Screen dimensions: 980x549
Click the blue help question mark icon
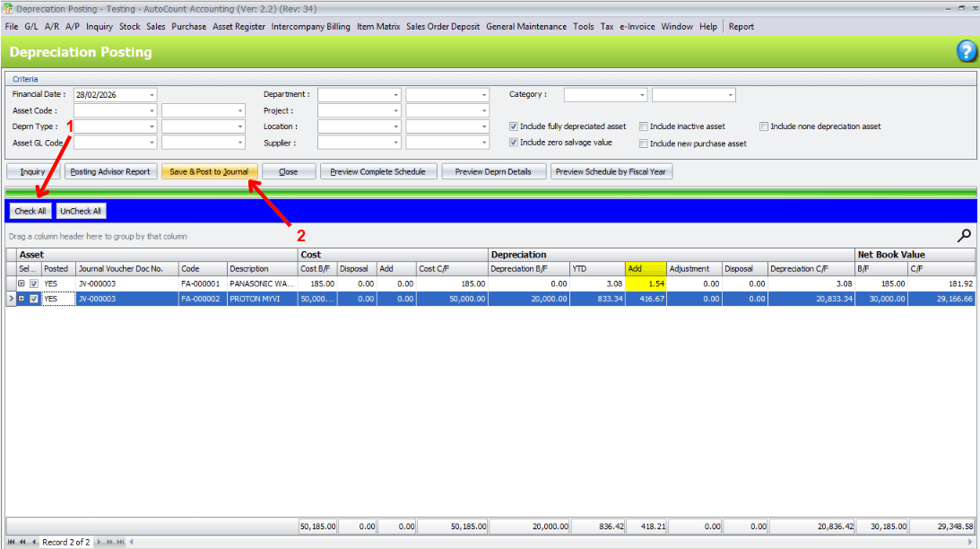[x=966, y=51]
